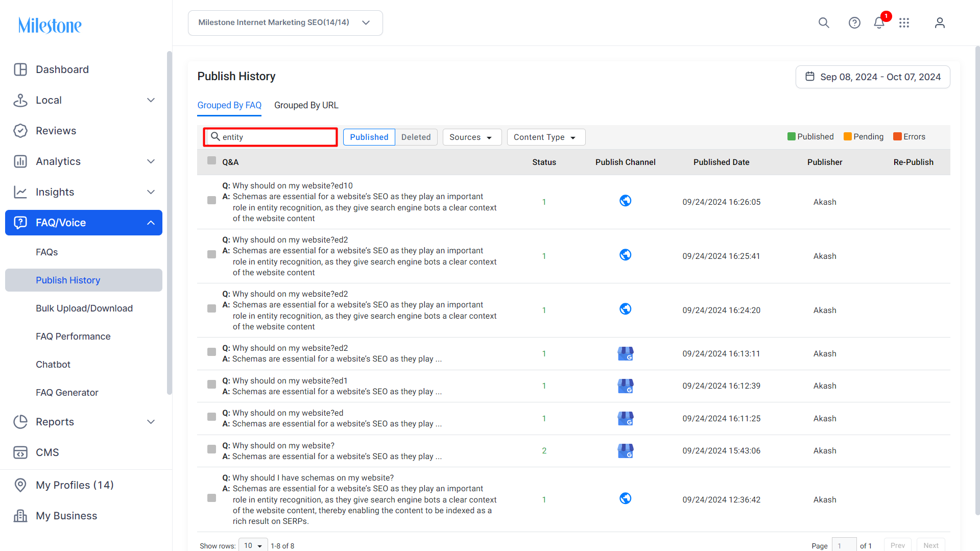
Task: Open the apps grid menu
Action: 904,23
